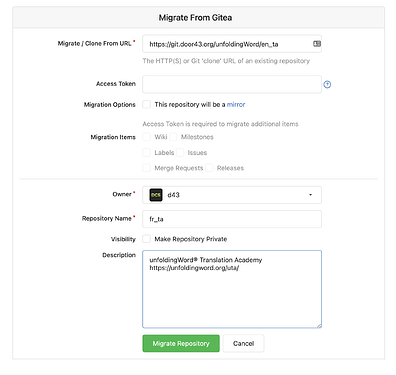
Task: Click the d43 owner avatar icon
Action: [156, 195]
